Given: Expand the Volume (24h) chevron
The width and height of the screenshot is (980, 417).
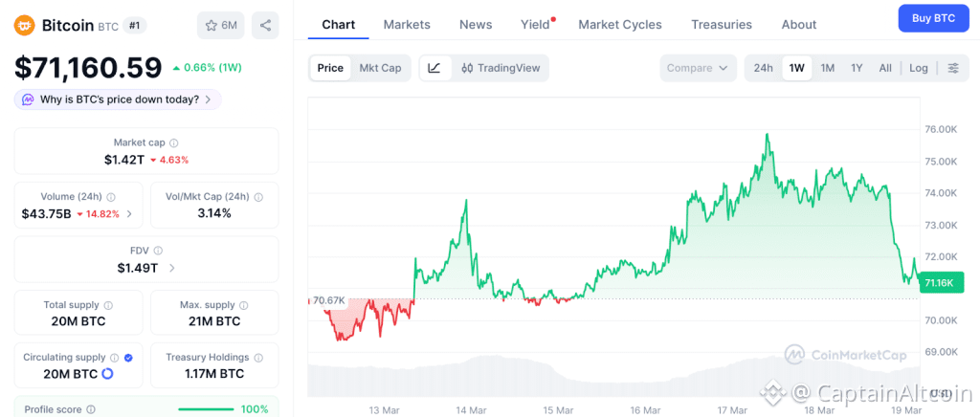Looking at the screenshot, I should tap(129, 214).
